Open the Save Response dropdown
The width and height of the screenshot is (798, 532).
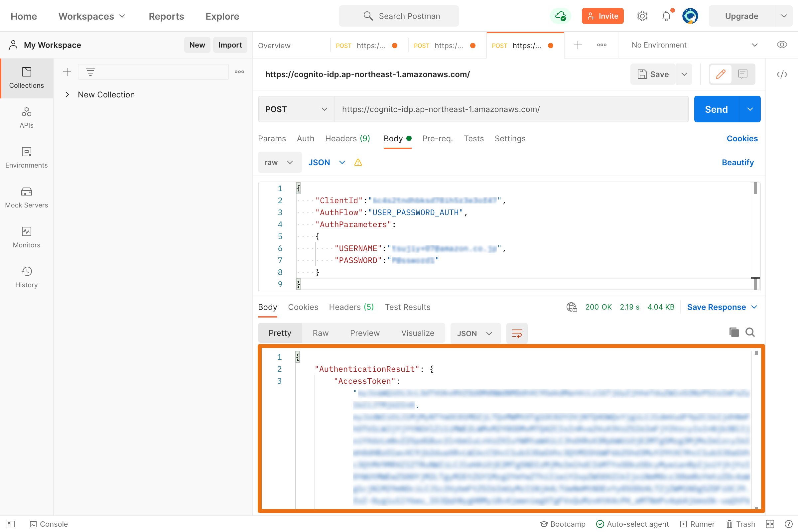click(x=722, y=307)
